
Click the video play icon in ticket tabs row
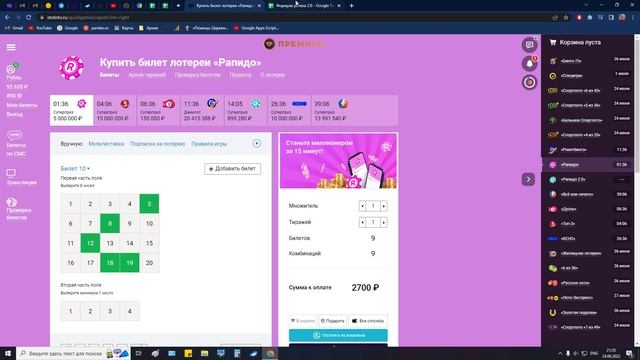point(257,143)
